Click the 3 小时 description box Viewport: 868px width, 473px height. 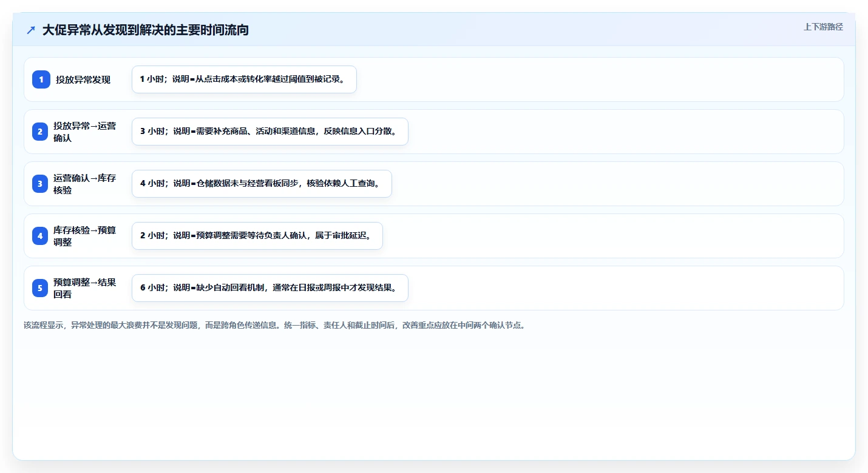click(270, 132)
